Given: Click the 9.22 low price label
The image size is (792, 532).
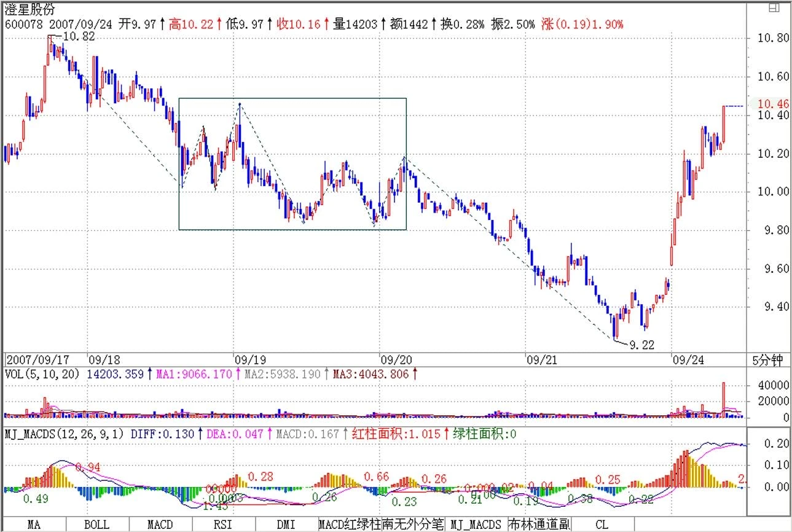Looking at the screenshot, I should (642, 345).
